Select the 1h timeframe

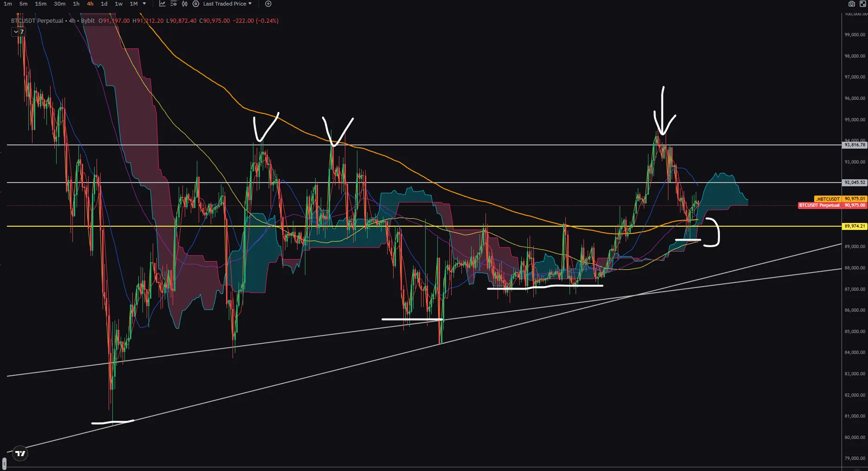point(76,4)
